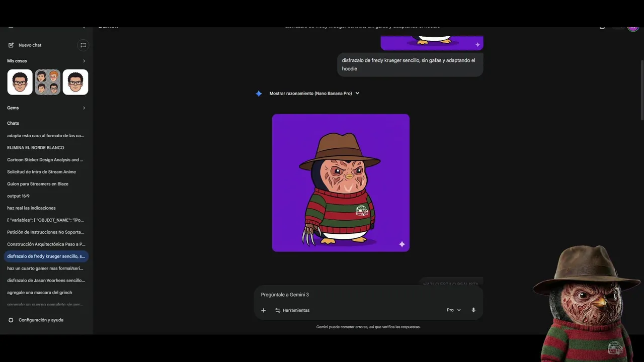Screen dimensions: 644x362
Task: Open chat 'Construcción Arquitectónica Paso a P'
Action: (x=46, y=244)
